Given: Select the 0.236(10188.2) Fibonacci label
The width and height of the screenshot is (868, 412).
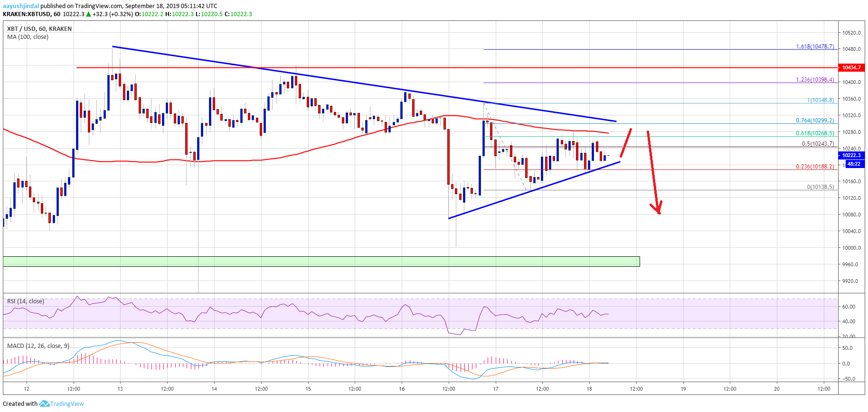Looking at the screenshot, I should (x=815, y=167).
